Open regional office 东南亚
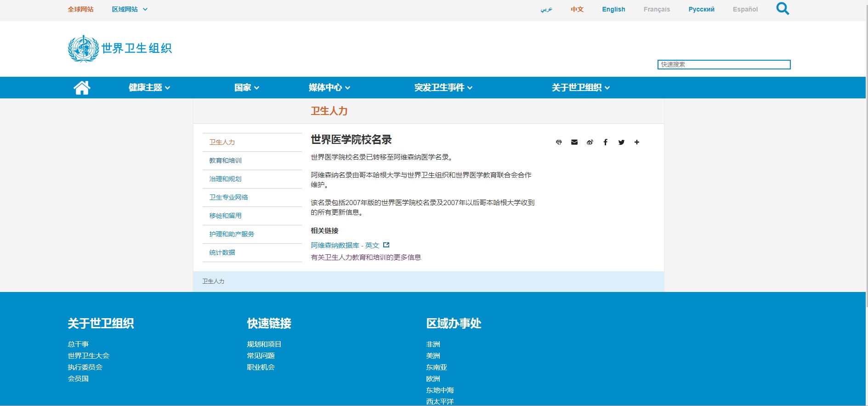Image resolution: width=868 pixels, height=406 pixels. click(437, 367)
